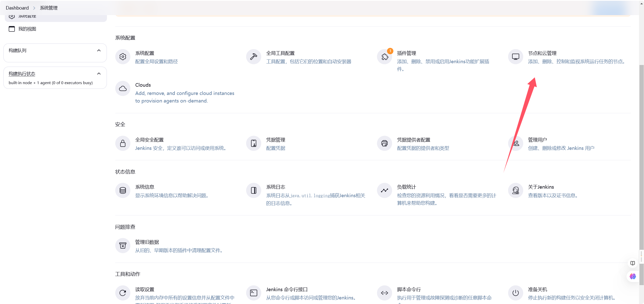The width and height of the screenshot is (644, 304).
Task: Open 节点和云管理 link
Action: tap(542, 53)
